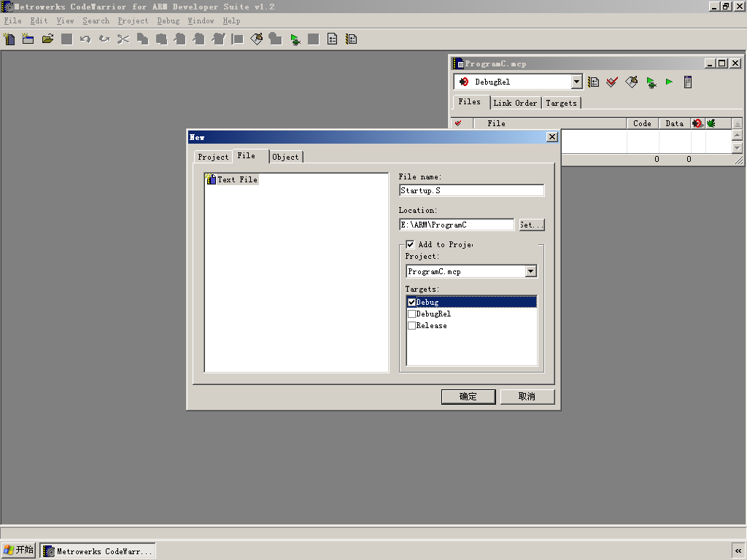Close the New dialog with the X button
Viewport: 747px width, 560px height.
click(x=552, y=137)
